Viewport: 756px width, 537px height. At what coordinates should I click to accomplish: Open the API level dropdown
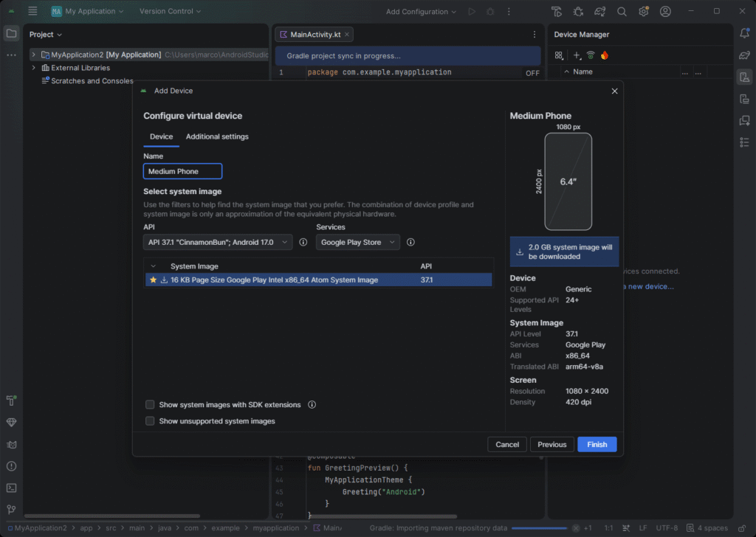click(218, 242)
